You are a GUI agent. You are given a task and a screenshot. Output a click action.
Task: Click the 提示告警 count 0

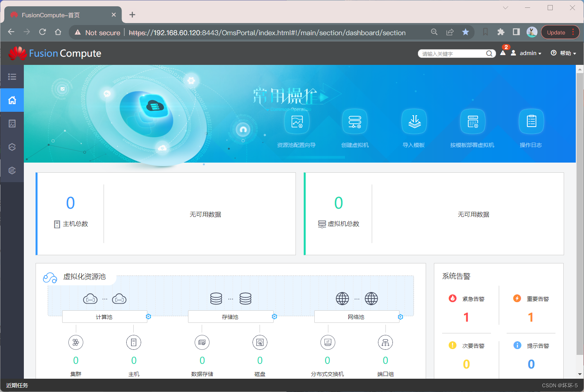[531, 364]
